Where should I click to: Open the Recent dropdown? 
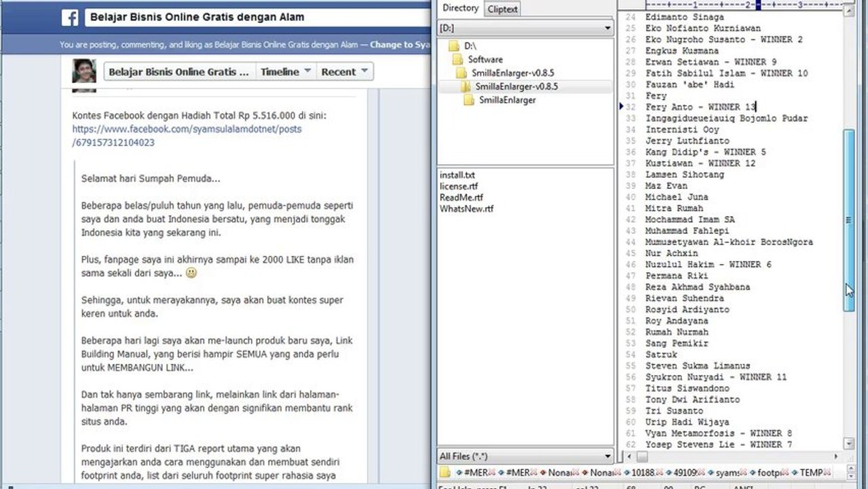[345, 71]
